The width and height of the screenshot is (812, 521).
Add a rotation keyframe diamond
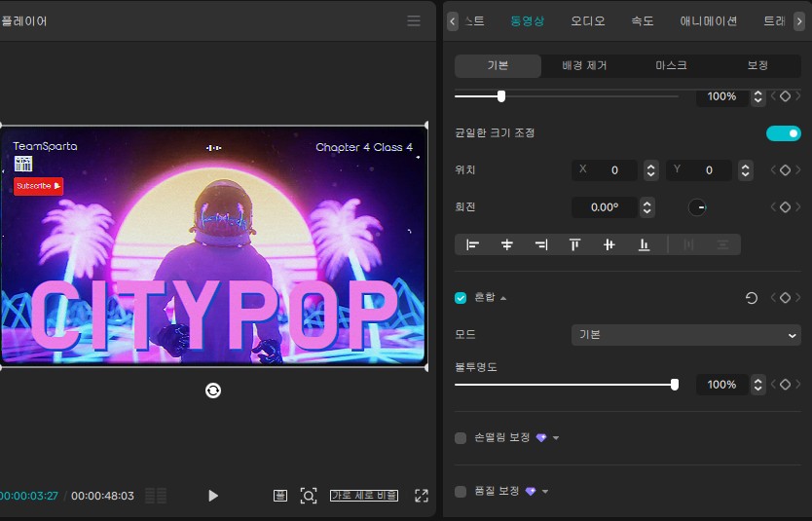785,207
